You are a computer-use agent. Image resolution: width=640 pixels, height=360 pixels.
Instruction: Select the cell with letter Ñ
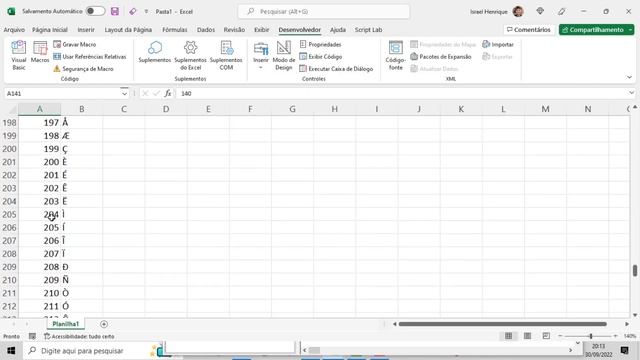pyautogui.click(x=82, y=280)
